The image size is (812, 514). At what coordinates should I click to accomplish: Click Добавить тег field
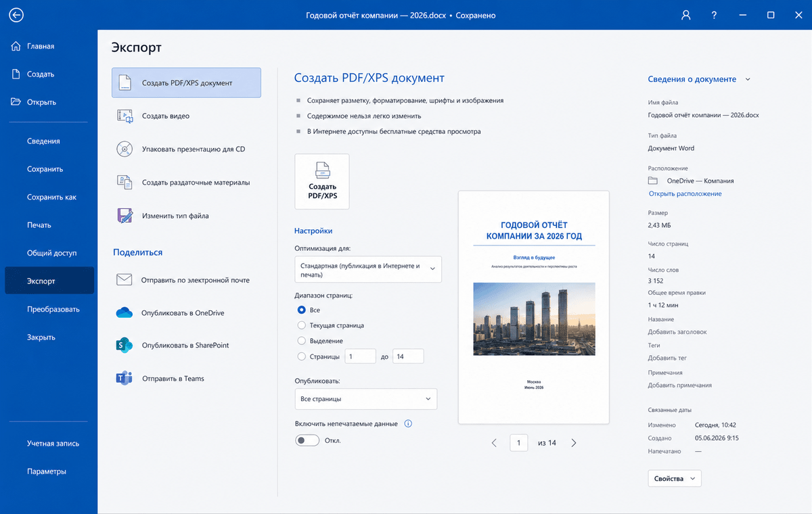click(667, 358)
